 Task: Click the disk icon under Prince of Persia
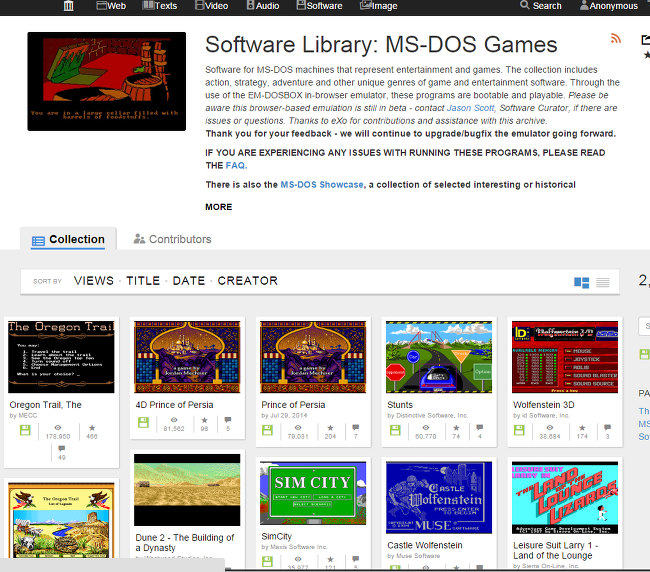(267, 430)
